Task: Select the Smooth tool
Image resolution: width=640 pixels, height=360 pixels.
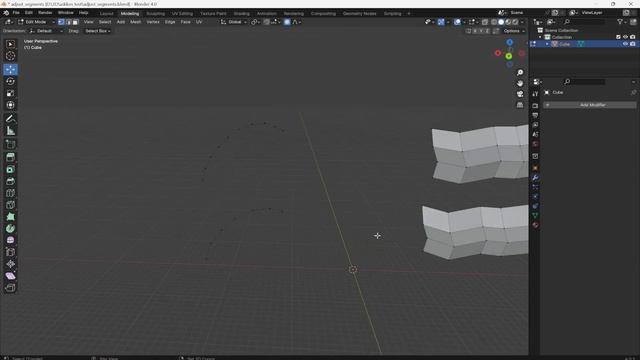Action: (x=11, y=240)
